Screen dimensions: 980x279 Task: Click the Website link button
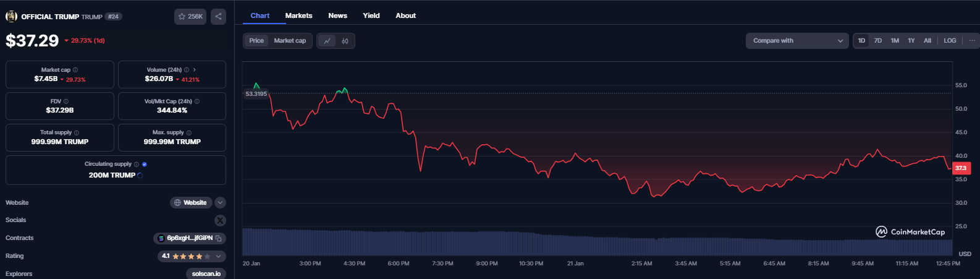[190, 203]
